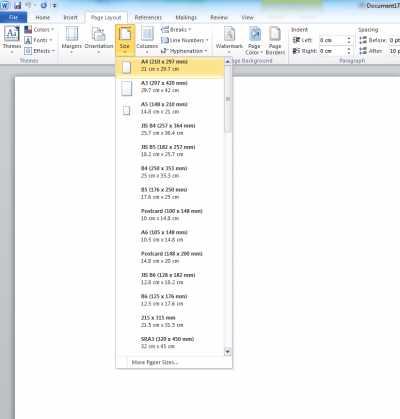The image size is (400, 419).
Task: Open the Orientation icon
Action: point(99,34)
